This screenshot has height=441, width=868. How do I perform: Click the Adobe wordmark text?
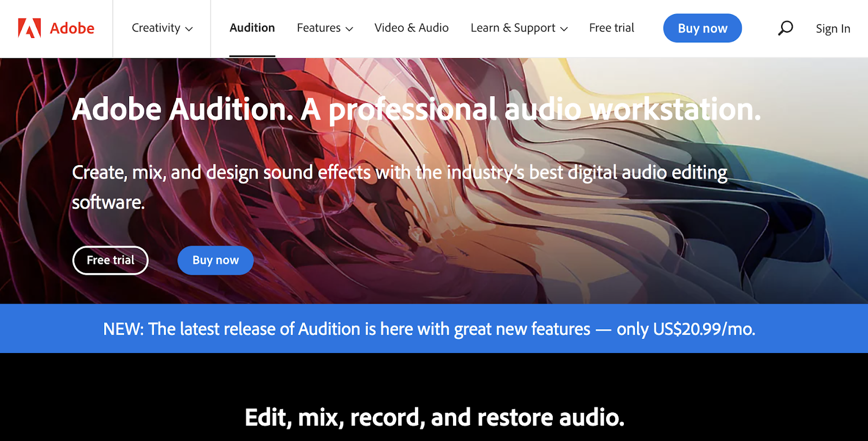point(72,28)
